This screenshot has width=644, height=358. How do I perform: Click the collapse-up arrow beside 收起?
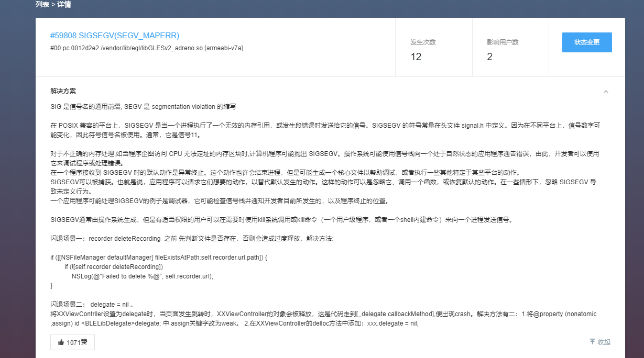[592, 341]
